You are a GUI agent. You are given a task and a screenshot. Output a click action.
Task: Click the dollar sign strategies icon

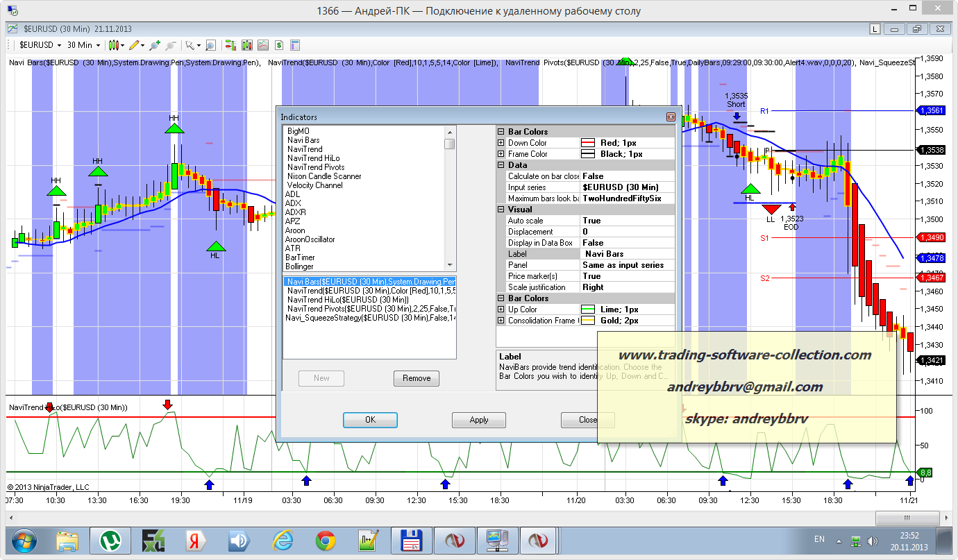coord(278,45)
